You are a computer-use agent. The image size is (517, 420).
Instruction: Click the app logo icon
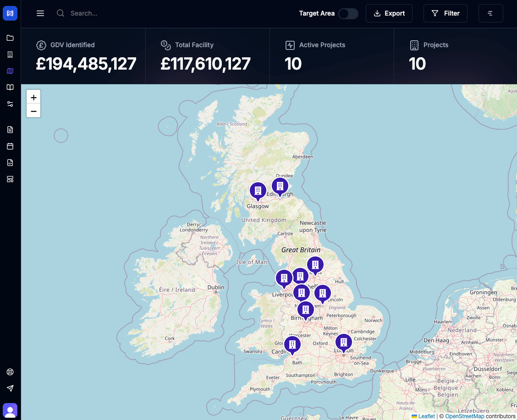[10, 13]
